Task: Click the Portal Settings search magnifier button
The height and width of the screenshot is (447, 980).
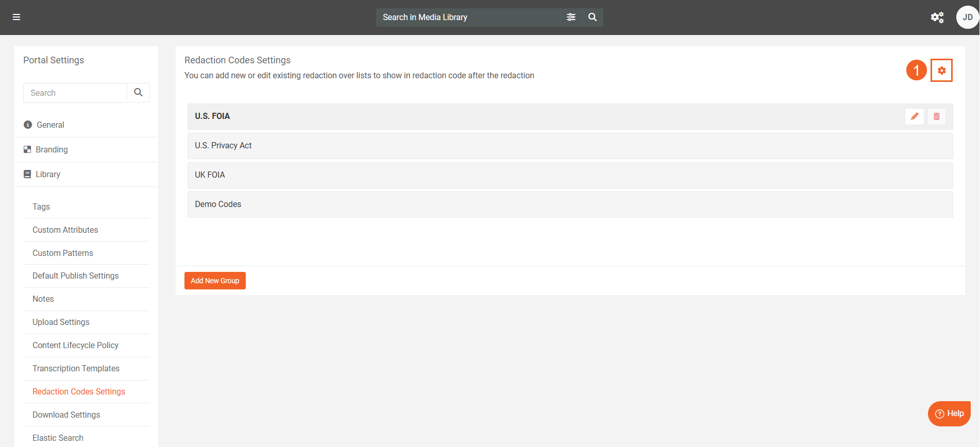Action: tap(138, 93)
